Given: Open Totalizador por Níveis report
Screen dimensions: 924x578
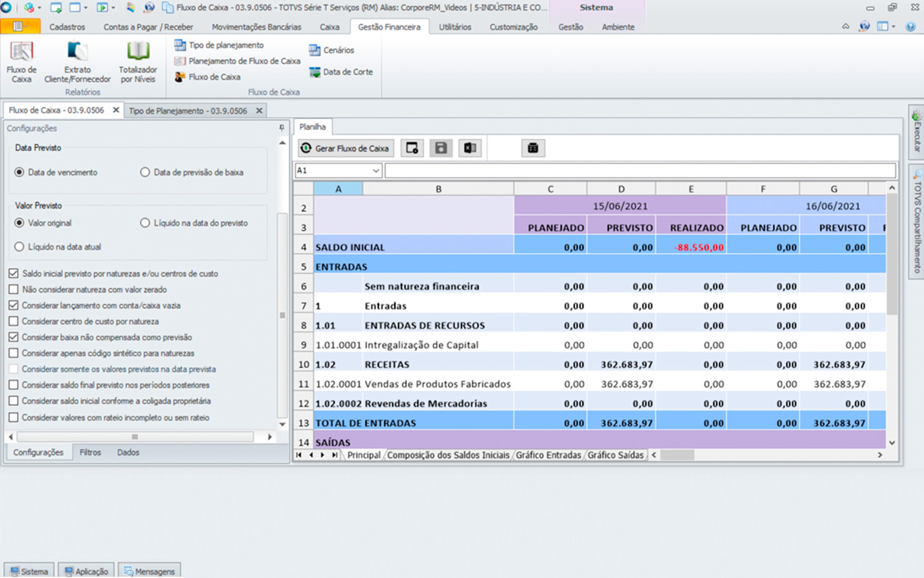Looking at the screenshot, I should (x=138, y=61).
